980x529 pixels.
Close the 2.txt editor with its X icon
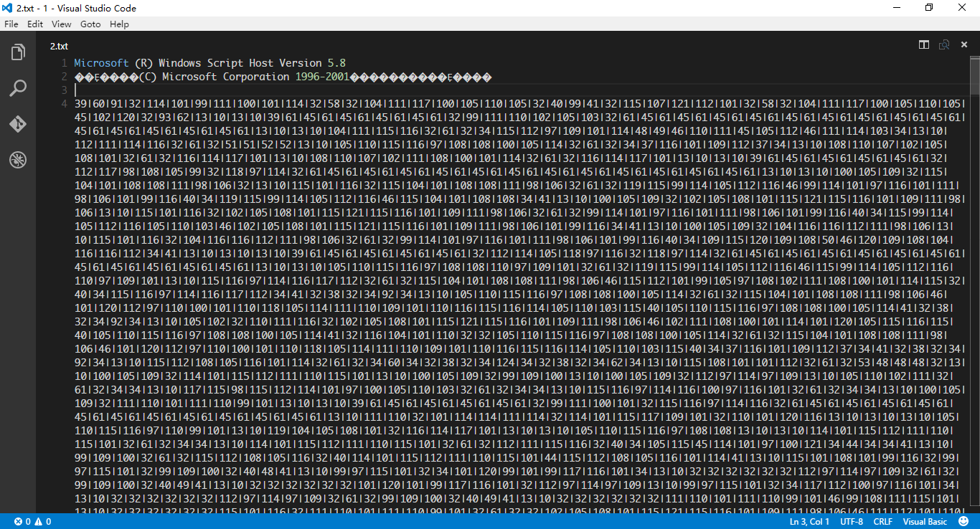click(x=964, y=44)
